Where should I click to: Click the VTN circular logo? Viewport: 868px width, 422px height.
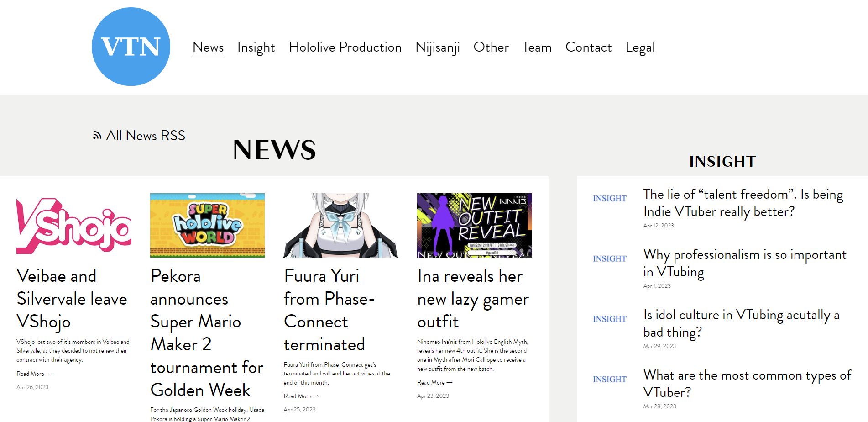pyautogui.click(x=131, y=47)
